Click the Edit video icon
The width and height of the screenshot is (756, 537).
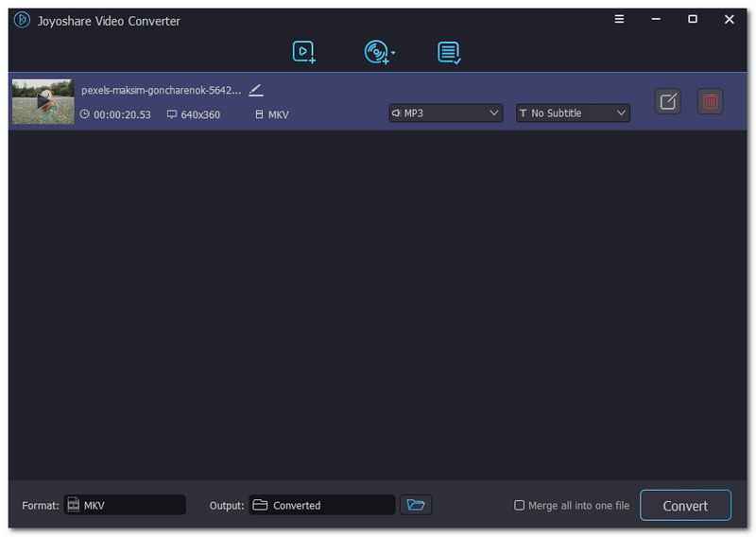(668, 101)
